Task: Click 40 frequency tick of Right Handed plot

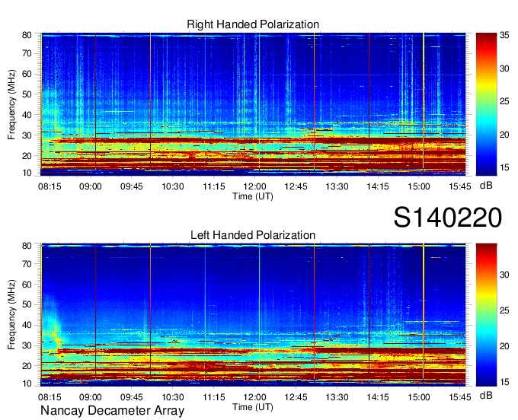Action: point(27,115)
